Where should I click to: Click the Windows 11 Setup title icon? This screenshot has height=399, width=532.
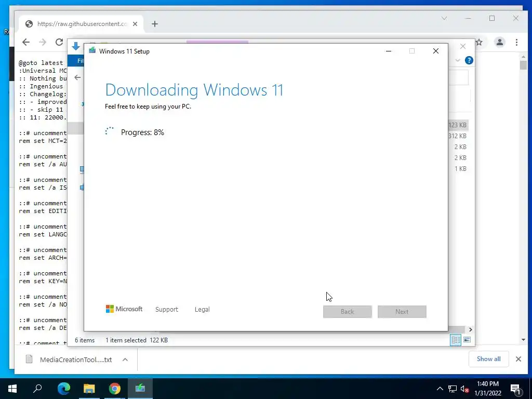92,51
